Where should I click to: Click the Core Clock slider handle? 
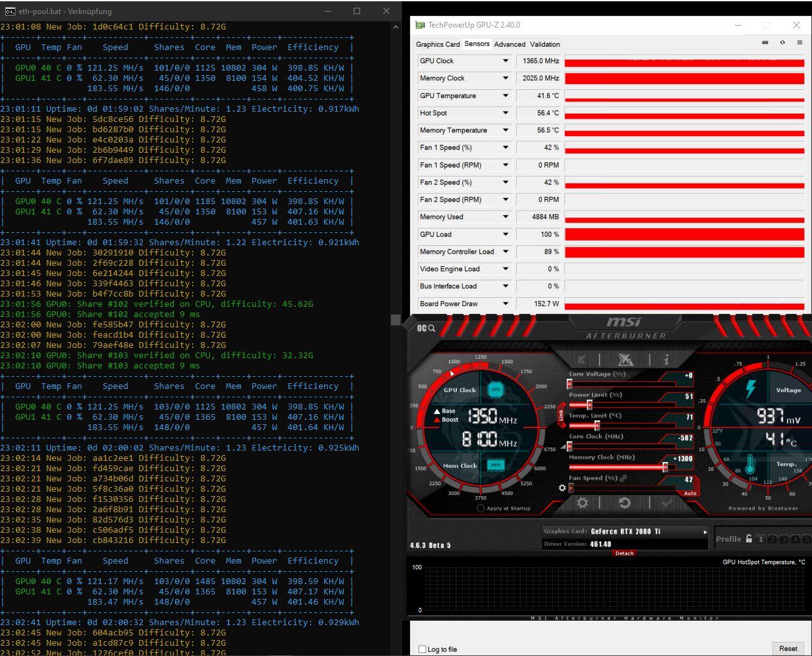click(569, 446)
